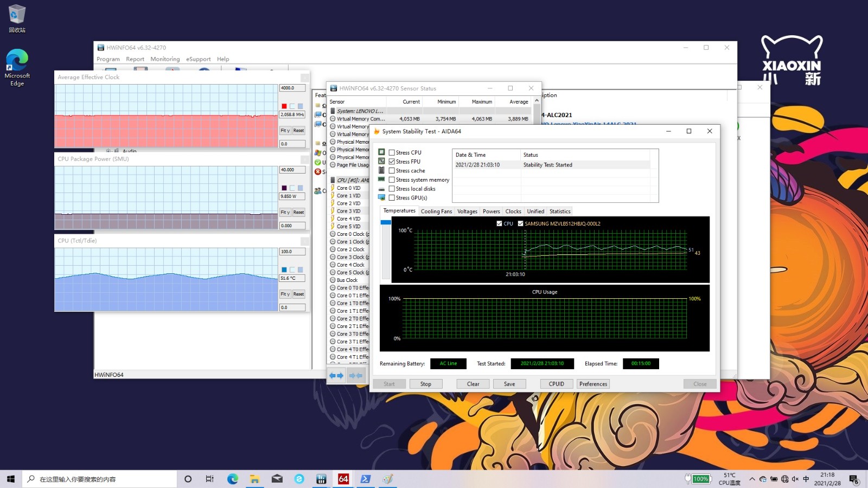Image resolution: width=868 pixels, height=488 pixels.
Task: Click Fit y on CPU (Tctl/Tdie) graph
Action: [x=285, y=294]
